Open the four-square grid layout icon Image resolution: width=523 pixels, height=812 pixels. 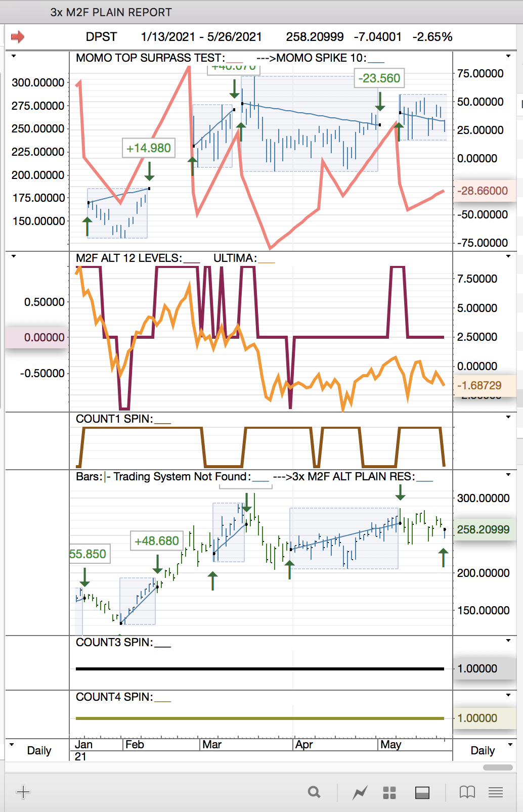click(x=389, y=792)
